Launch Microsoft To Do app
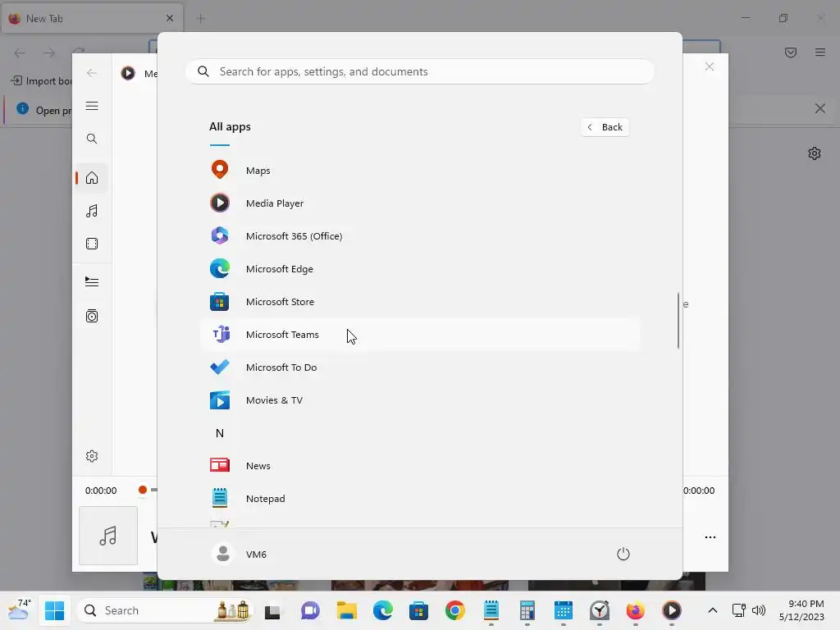The width and height of the screenshot is (840, 630). 420,367
